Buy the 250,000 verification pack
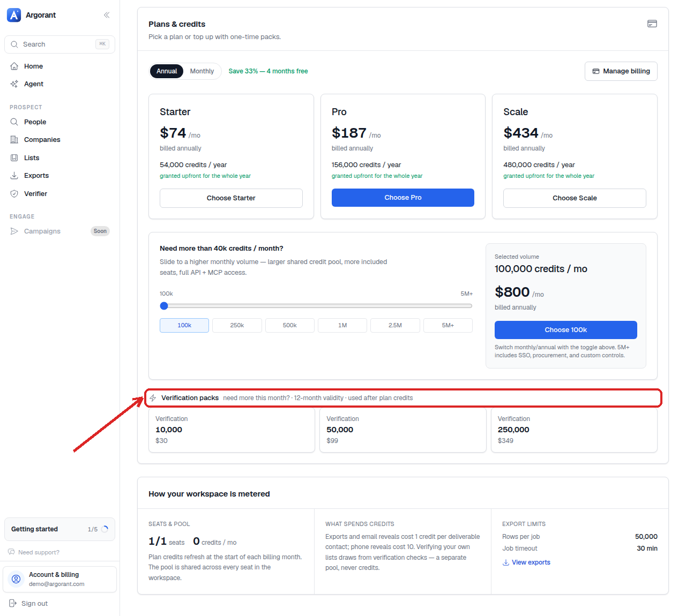 (x=574, y=430)
